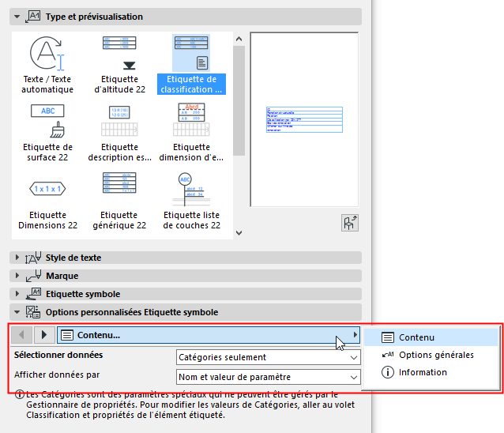Expand the Etiquette symbole panel
The width and height of the screenshot is (504, 433).
click(x=17, y=294)
